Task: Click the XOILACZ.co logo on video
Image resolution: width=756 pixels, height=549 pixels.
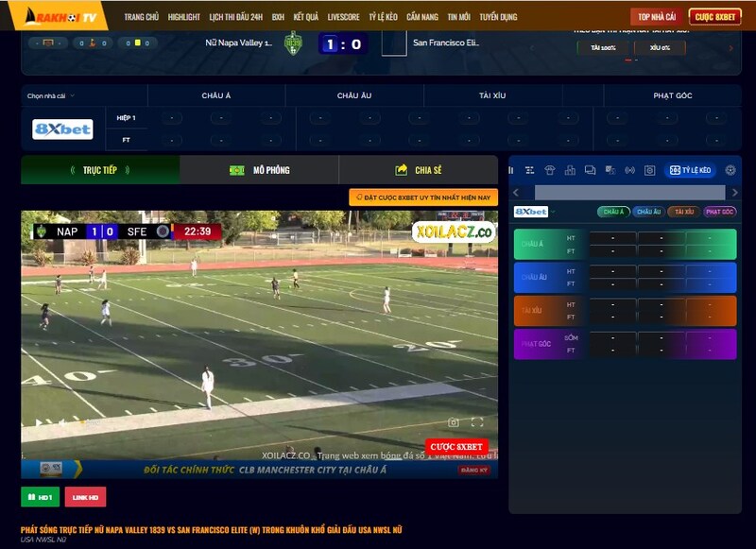Action: (x=454, y=232)
